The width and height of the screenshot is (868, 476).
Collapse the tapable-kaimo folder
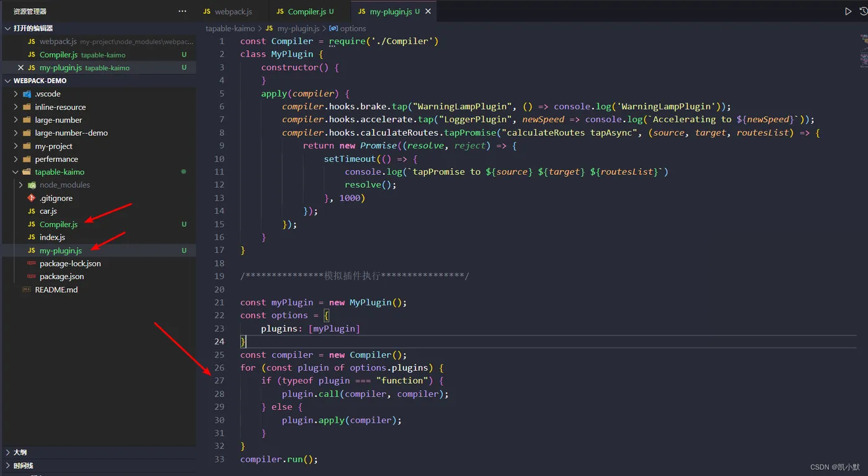click(98, 172)
